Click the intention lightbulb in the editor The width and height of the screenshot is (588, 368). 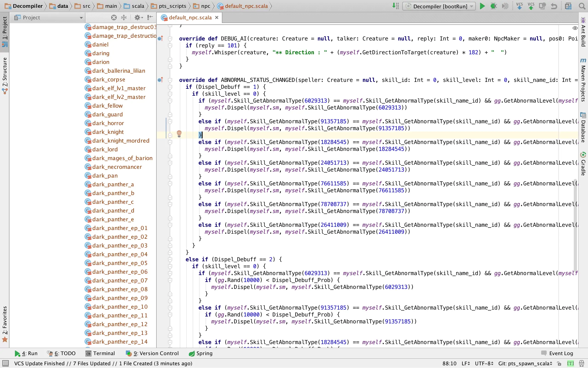tap(179, 134)
